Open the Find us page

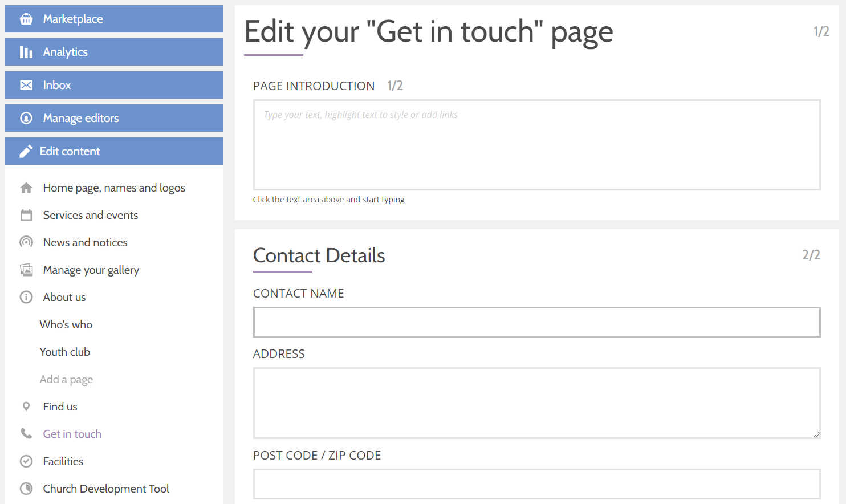tap(60, 407)
